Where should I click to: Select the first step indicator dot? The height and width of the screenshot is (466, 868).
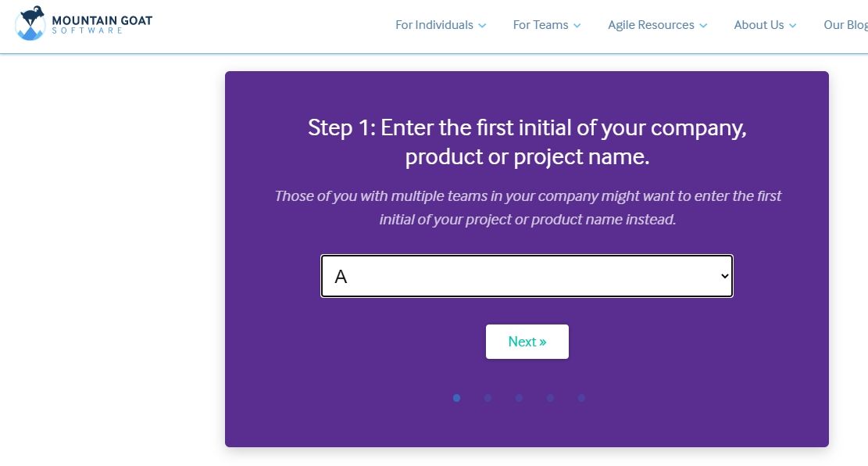coord(456,398)
